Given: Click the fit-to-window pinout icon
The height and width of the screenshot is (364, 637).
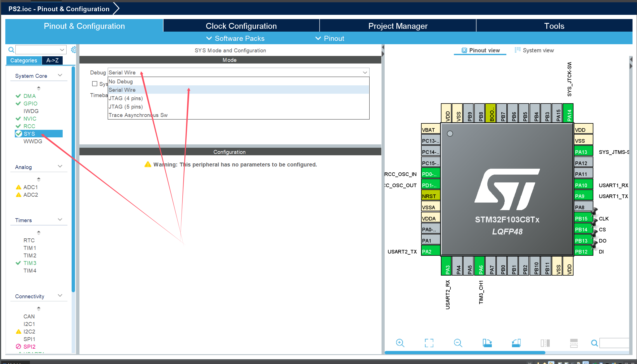Looking at the screenshot, I should (429, 343).
